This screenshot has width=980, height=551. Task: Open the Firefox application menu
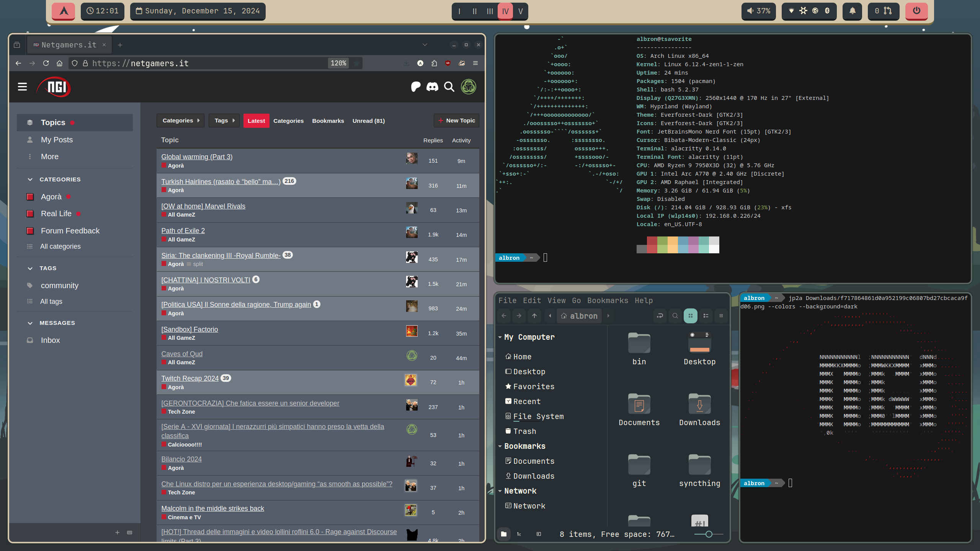click(475, 63)
